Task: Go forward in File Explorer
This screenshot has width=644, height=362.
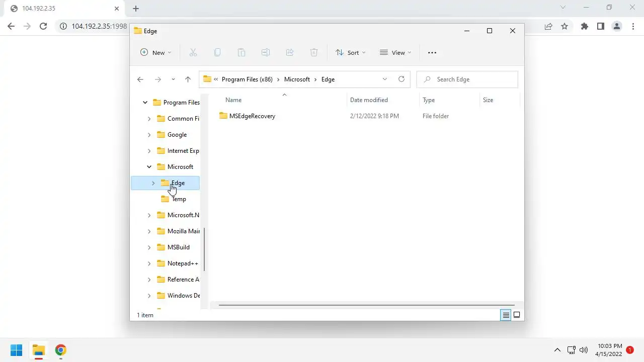Action: tap(158, 79)
